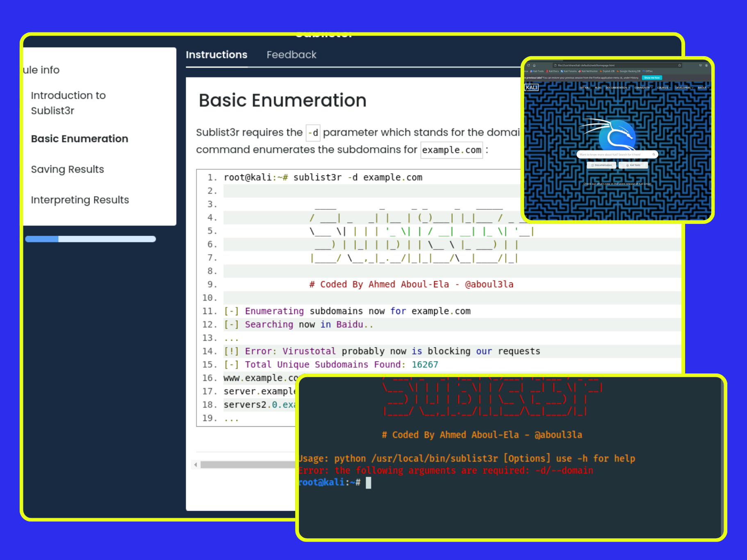Expand the ABOUT nav dropdown
The height and width of the screenshot is (560, 747).
click(x=703, y=88)
